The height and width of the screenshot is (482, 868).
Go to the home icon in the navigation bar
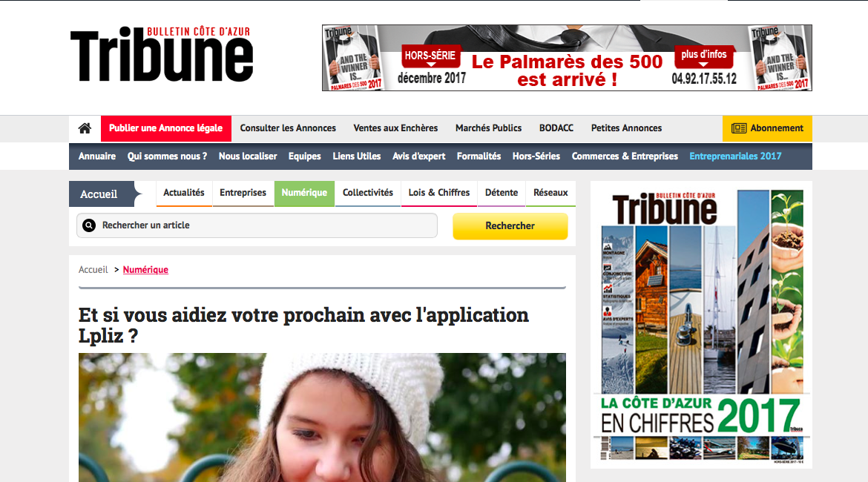tap(85, 128)
